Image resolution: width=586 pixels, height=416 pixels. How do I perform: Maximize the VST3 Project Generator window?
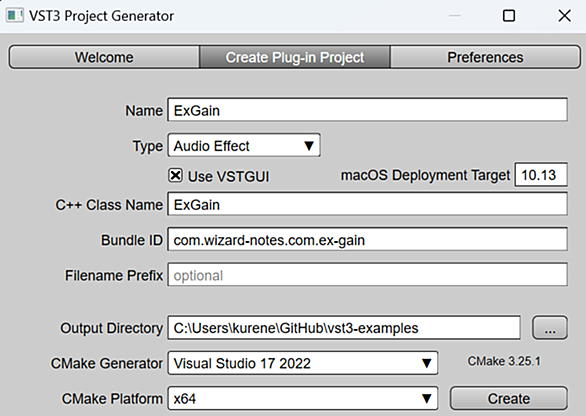click(509, 16)
